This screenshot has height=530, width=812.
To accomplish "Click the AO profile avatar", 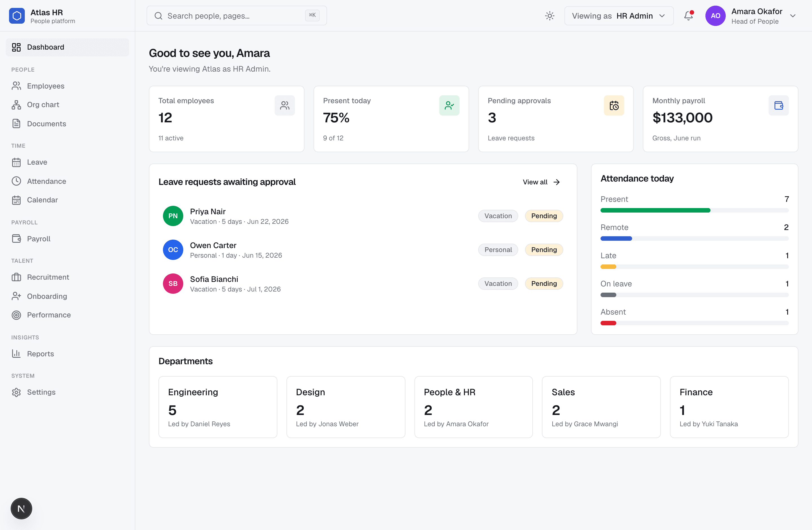I will [x=716, y=16].
